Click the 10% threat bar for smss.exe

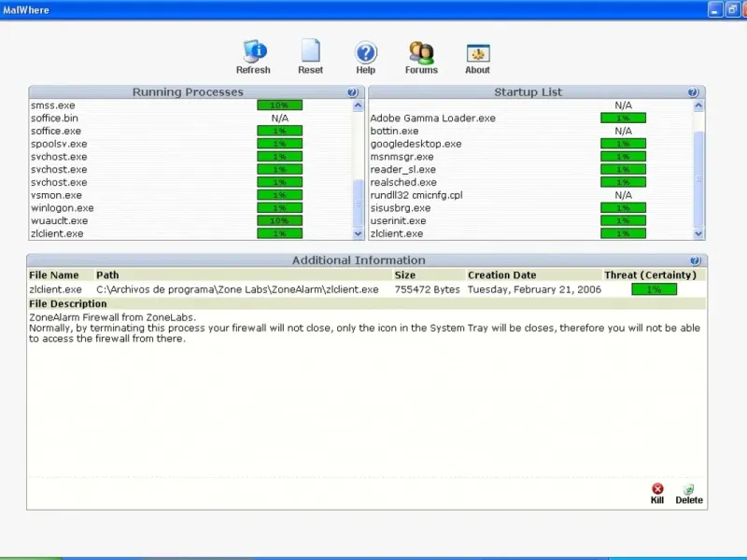point(279,105)
